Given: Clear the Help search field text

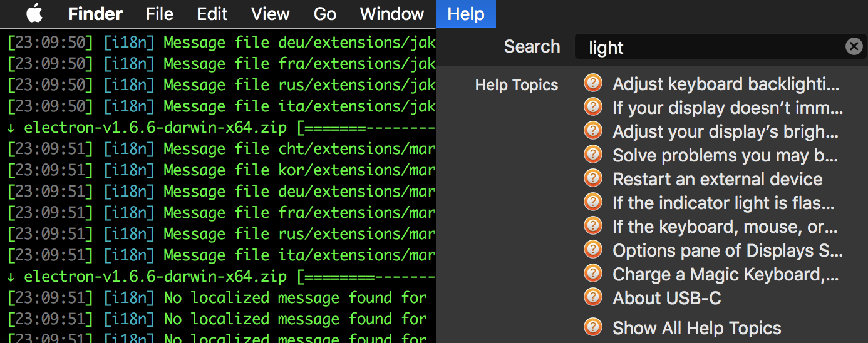Looking at the screenshot, I should [854, 46].
